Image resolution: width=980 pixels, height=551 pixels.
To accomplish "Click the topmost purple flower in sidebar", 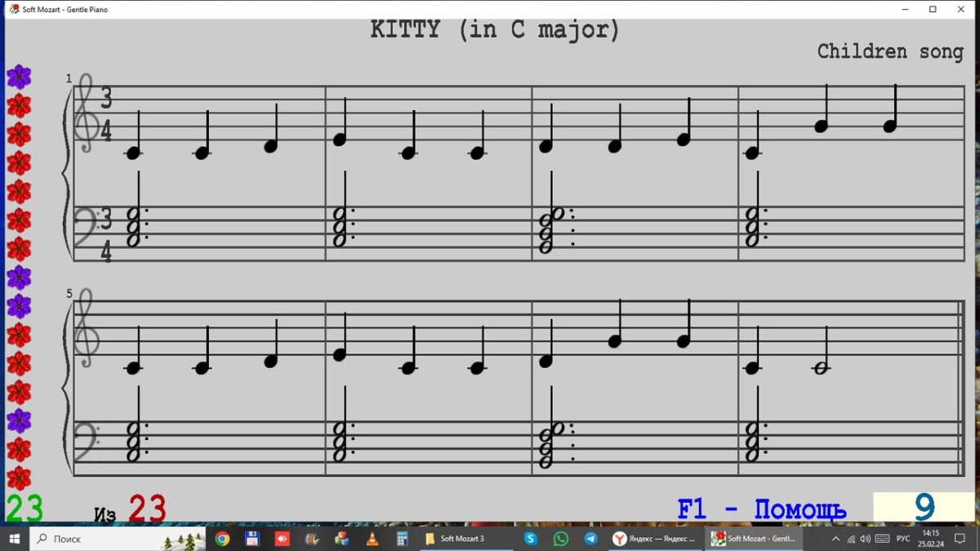I will click(x=19, y=77).
